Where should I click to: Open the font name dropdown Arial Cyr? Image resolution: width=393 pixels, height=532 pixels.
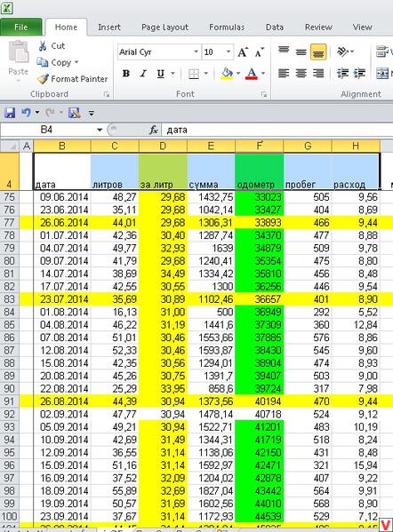click(196, 52)
